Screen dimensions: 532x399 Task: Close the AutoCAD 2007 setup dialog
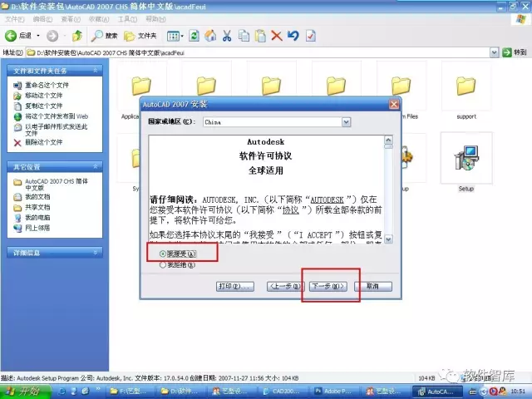(x=393, y=104)
